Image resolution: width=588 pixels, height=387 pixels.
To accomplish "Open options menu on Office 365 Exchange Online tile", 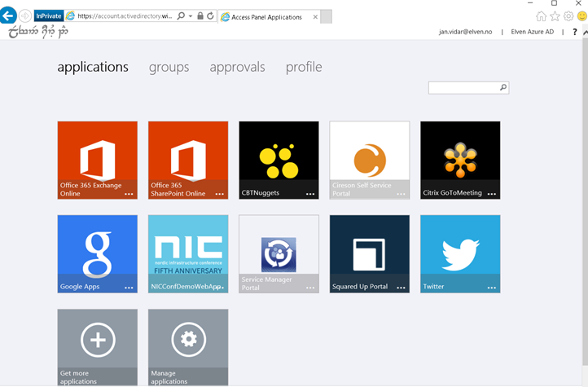I will [129, 194].
